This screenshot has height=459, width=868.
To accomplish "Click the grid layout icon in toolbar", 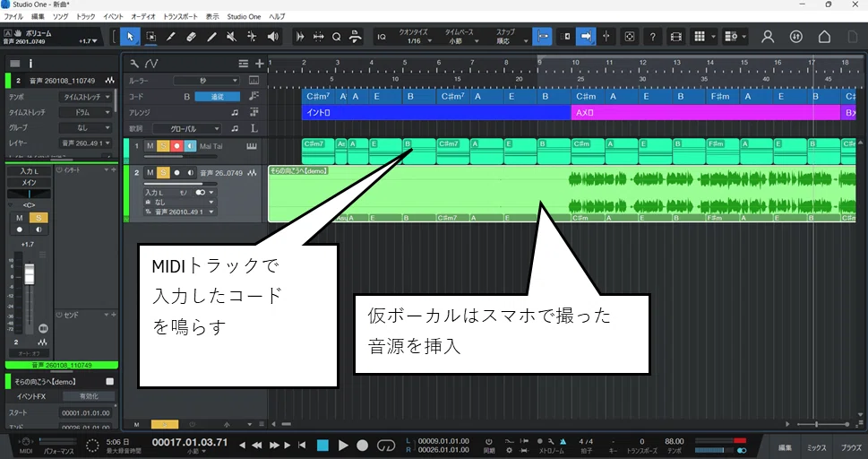I will [x=700, y=37].
